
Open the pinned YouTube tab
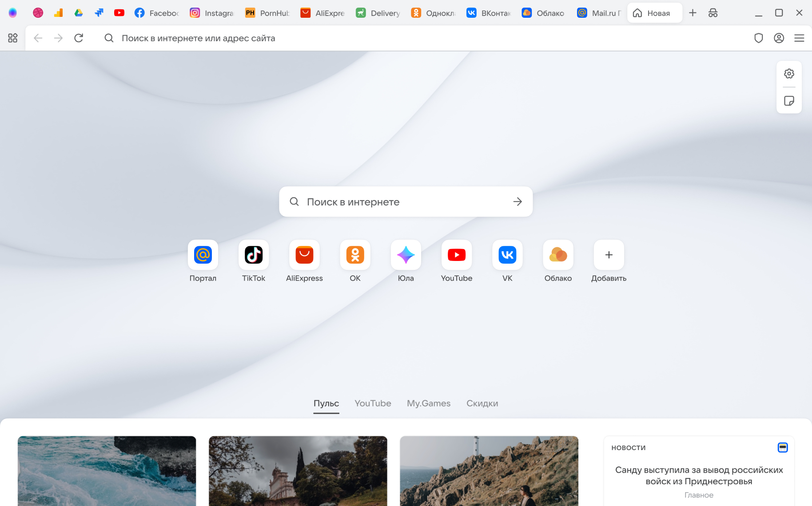[119, 13]
